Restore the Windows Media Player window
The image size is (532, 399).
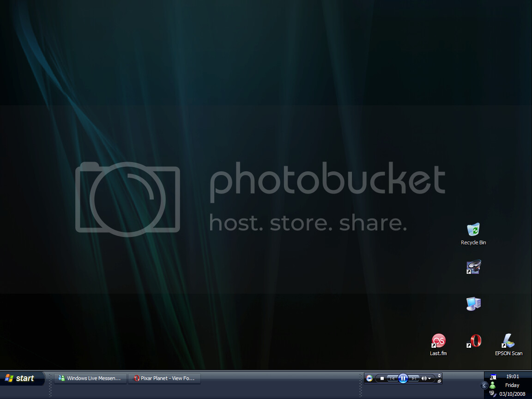(439, 381)
